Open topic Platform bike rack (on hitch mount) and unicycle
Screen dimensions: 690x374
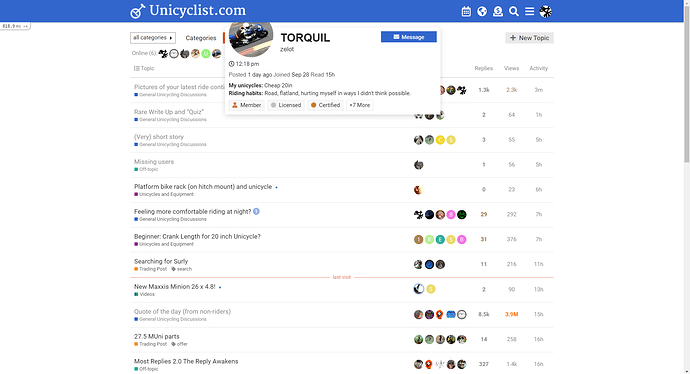(203, 187)
